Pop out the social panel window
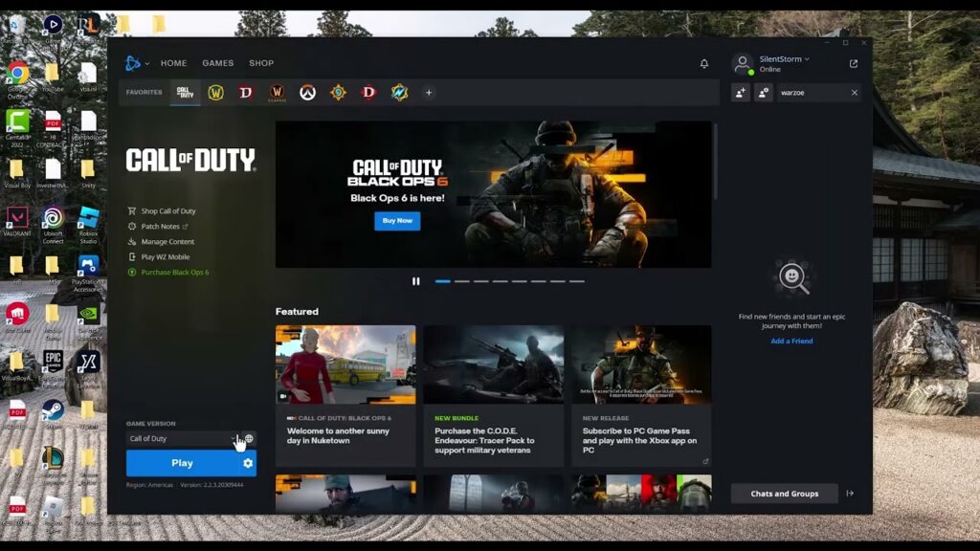 pos(854,64)
